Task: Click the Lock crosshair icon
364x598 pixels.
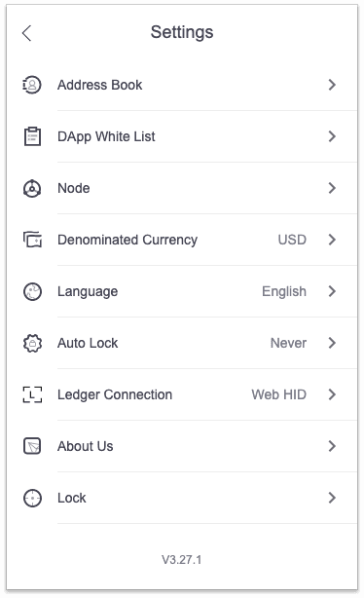Action: click(x=32, y=498)
